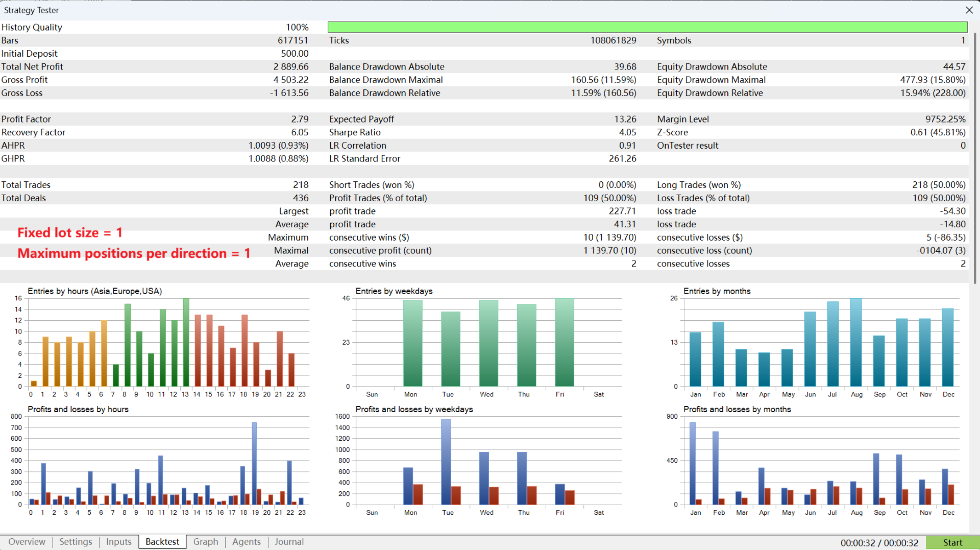The height and width of the screenshot is (550, 980).
Task: Select the LR Standard Error value 261.26
Action: click(622, 159)
